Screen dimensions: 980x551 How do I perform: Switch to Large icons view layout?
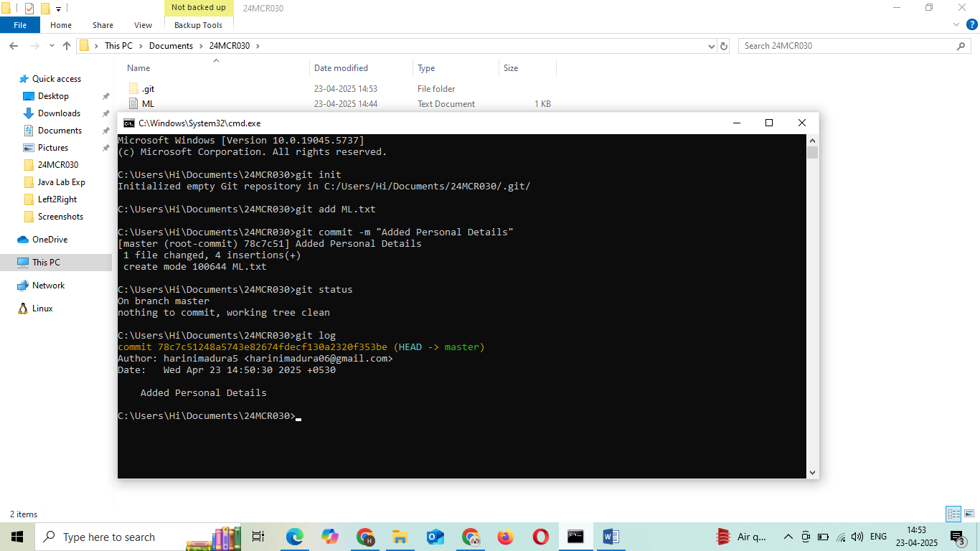pos(969,514)
